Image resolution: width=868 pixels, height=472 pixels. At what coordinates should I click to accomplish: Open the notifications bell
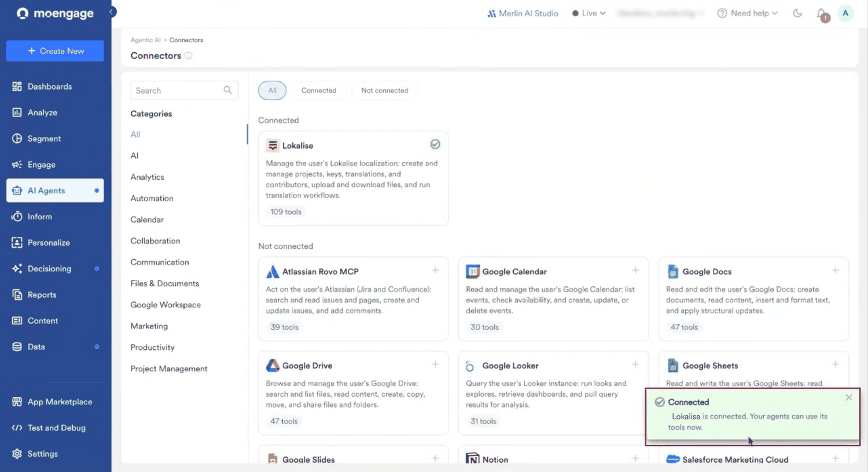(x=822, y=14)
